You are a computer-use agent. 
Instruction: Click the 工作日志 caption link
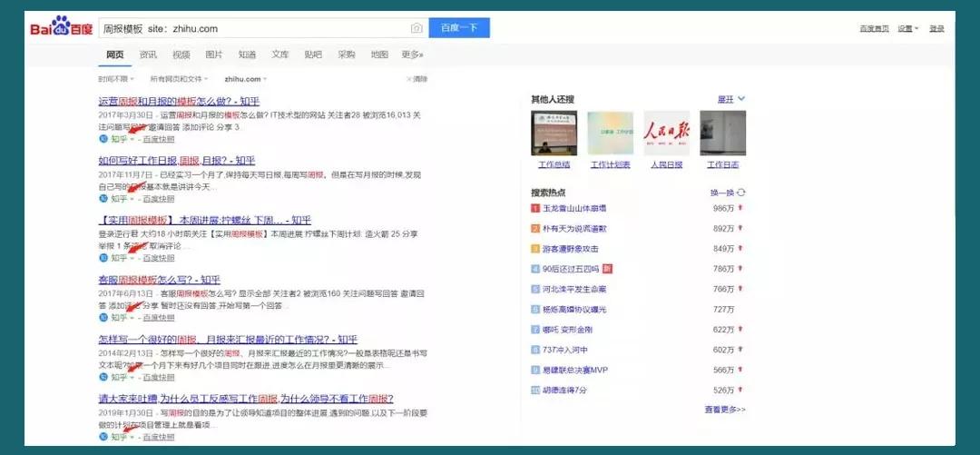click(722, 165)
